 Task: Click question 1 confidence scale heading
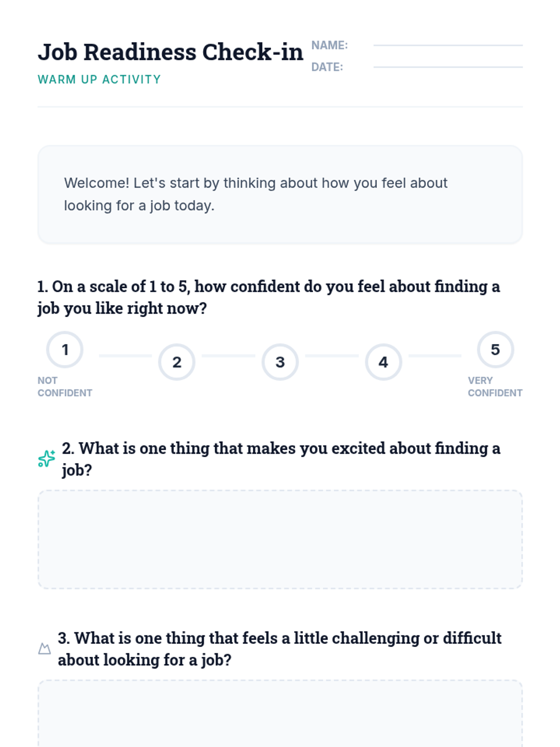269,297
